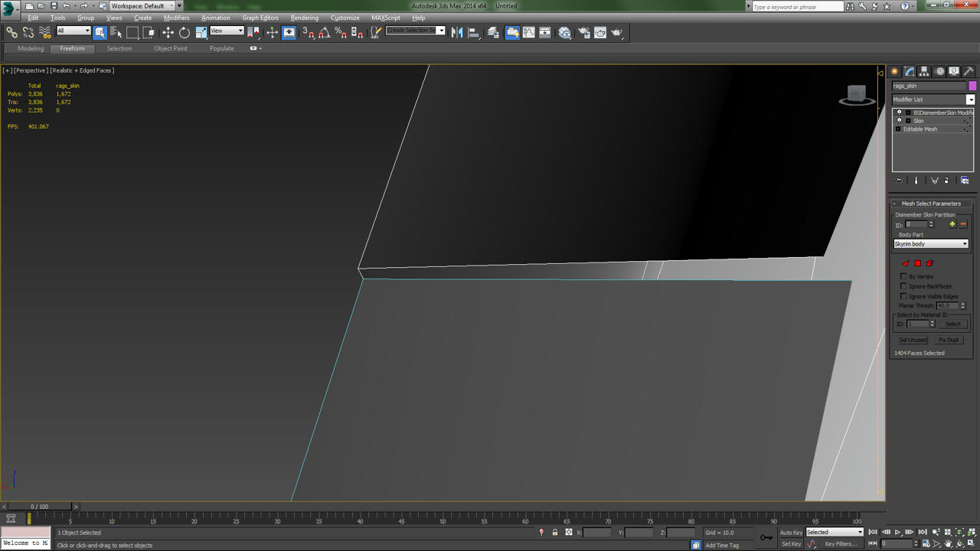980x551 pixels.
Task: Switch to Object Paint ribbon tab
Action: point(170,48)
